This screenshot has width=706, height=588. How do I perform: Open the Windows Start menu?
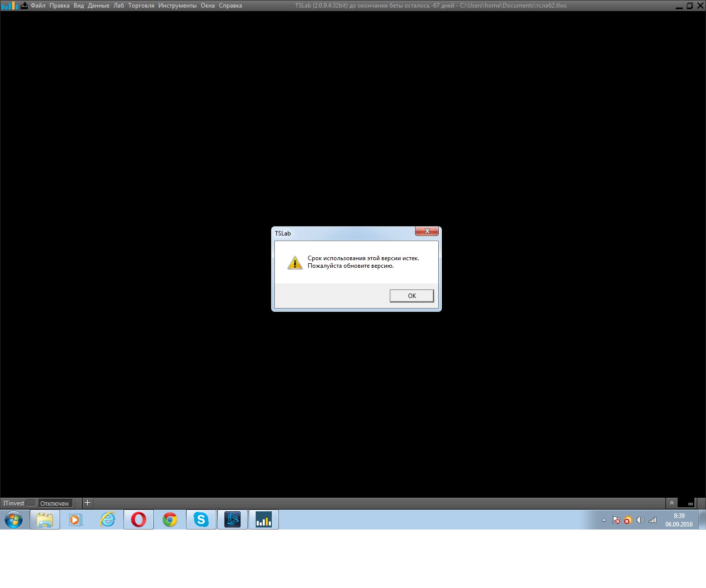14,519
